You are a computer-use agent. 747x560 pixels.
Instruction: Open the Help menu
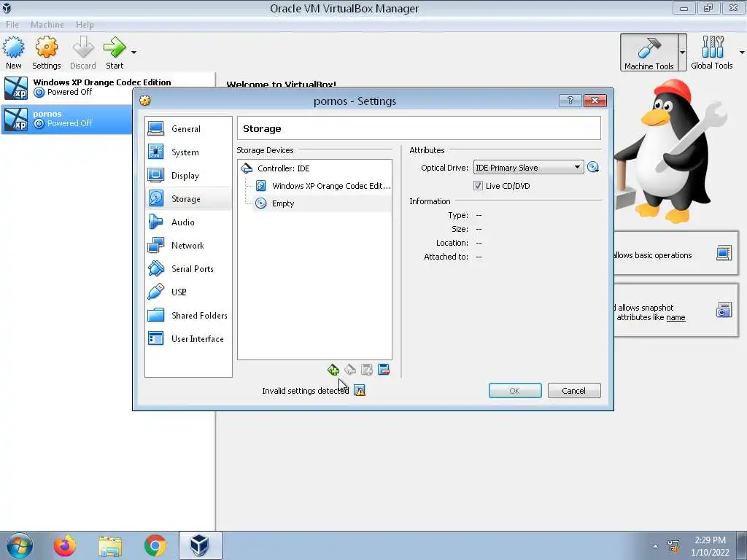(85, 24)
